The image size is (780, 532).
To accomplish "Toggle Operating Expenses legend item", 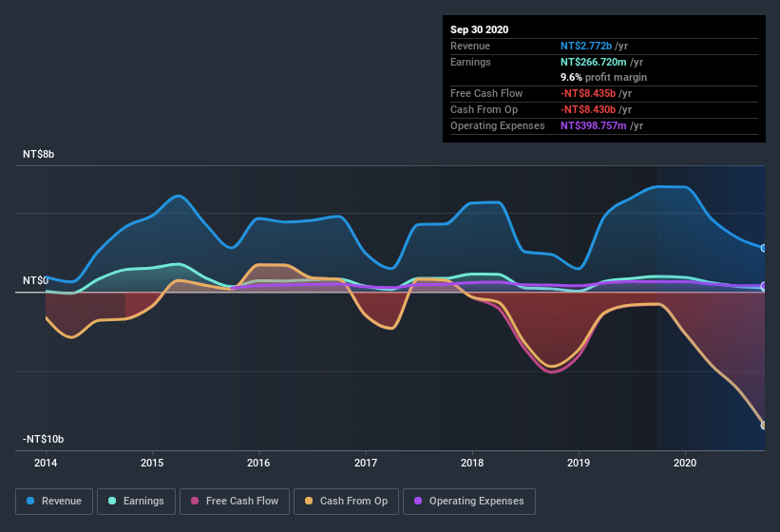I will click(469, 501).
